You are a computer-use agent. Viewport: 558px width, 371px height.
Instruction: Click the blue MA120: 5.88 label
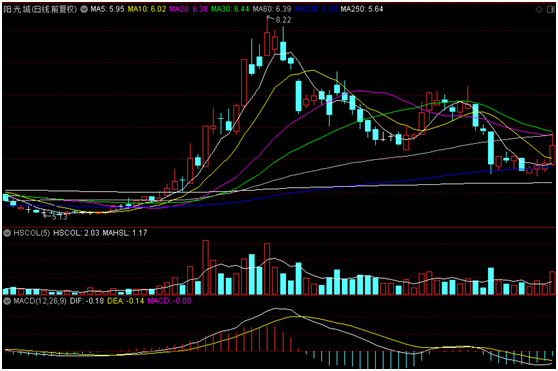point(316,9)
